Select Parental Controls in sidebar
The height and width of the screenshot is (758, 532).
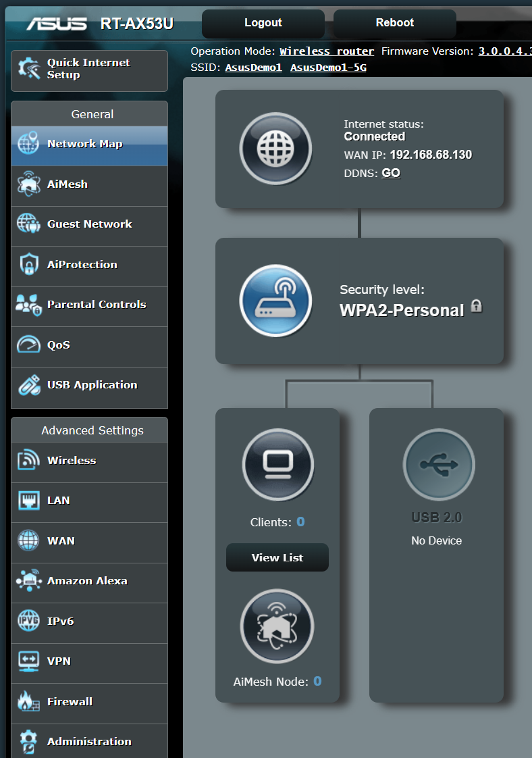(89, 307)
